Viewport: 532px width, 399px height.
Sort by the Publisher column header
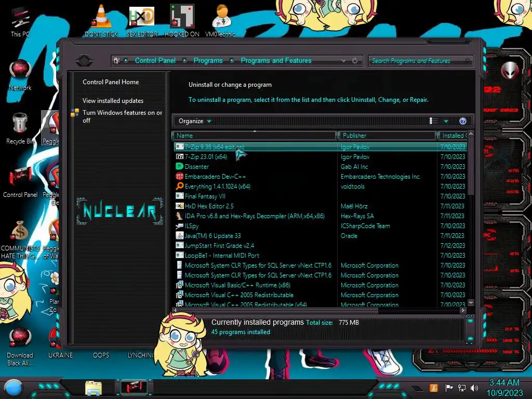[387, 136]
